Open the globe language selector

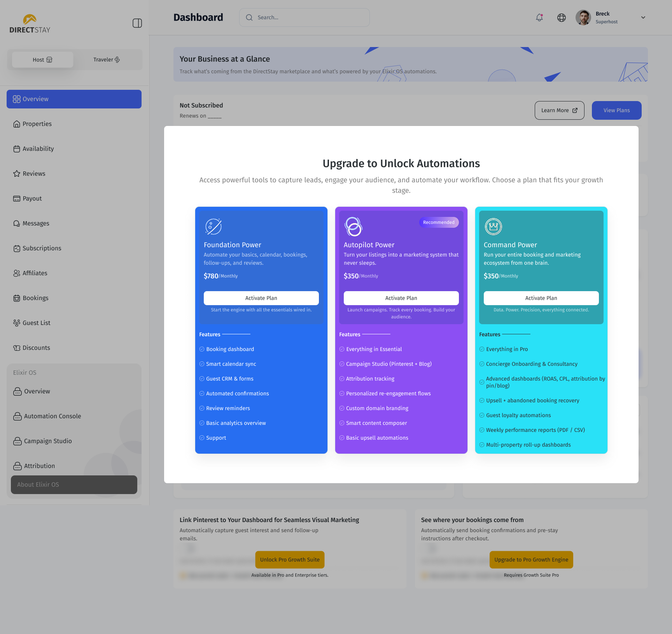(561, 17)
